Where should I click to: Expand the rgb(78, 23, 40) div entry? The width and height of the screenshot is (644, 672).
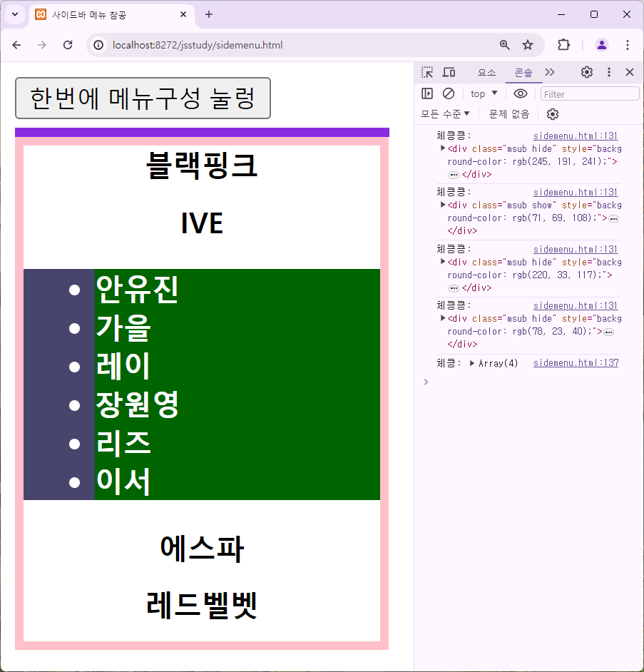(443, 318)
